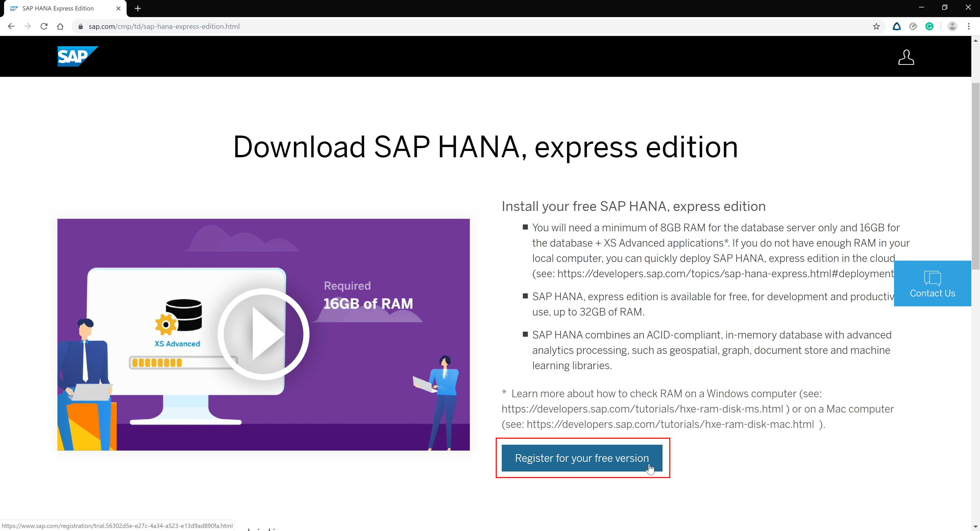Screen dimensions: 980x531
Task: Click the scrollbar down arrow
Action: [x=975, y=526]
